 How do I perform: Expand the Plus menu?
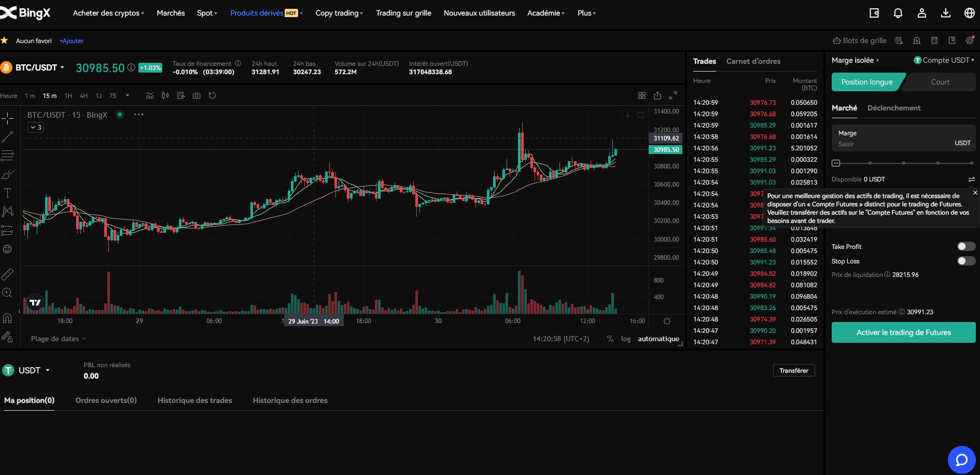[586, 13]
